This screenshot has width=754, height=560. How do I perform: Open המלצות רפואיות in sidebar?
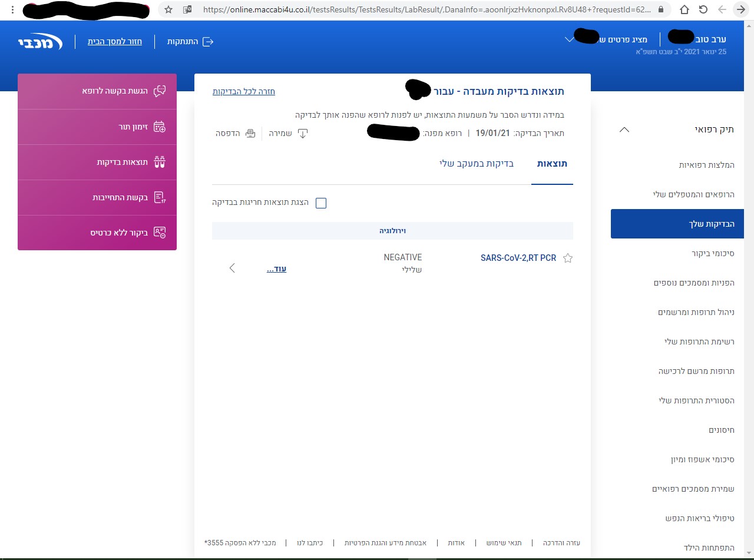[x=707, y=165]
